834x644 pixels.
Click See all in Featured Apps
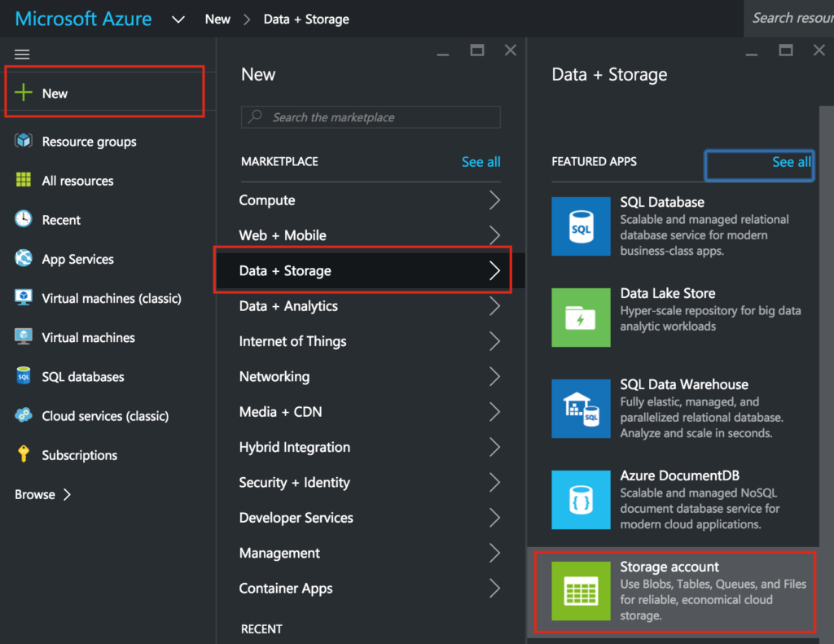tap(792, 162)
